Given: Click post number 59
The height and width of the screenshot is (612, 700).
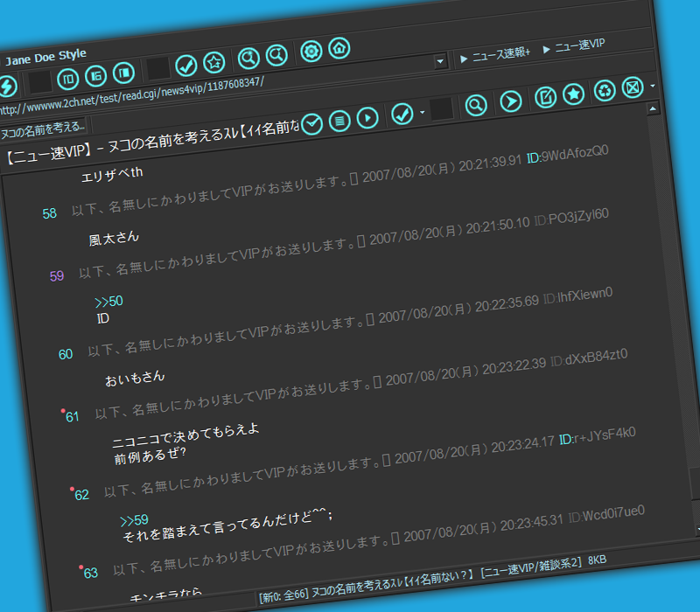Looking at the screenshot, I should pyautogui.click(x=57, y=276).
